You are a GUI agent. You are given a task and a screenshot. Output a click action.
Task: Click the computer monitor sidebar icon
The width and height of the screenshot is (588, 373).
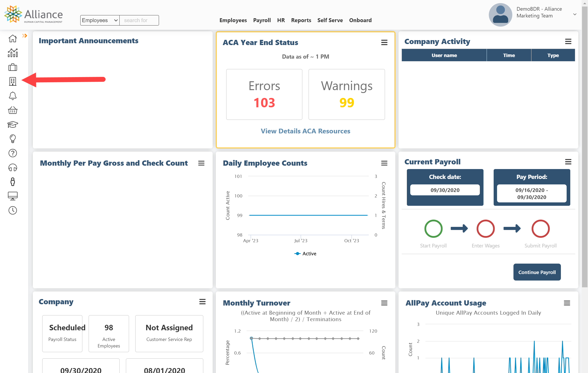click(13, 196)
